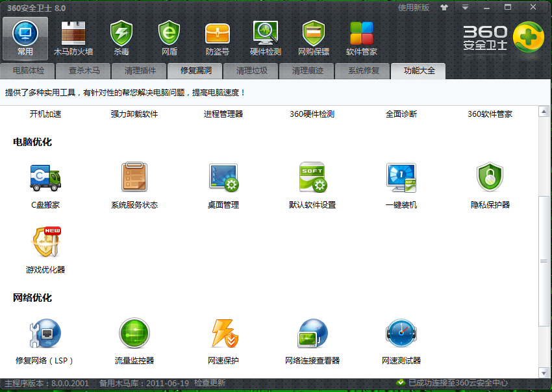Launch the C盘搬家 truck icon
This screenshot has width=552, height=392.
(x=45, y=177)
